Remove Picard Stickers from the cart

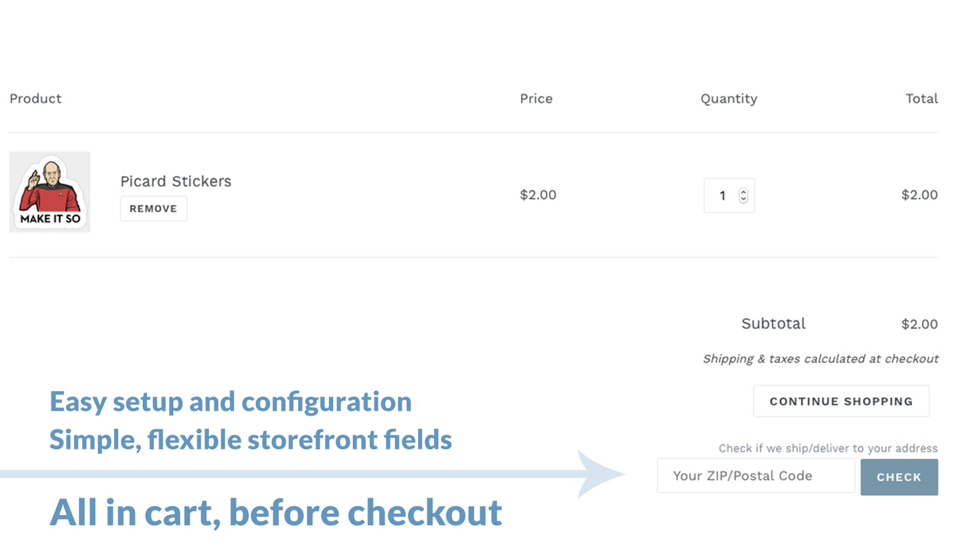pos(153,208)
